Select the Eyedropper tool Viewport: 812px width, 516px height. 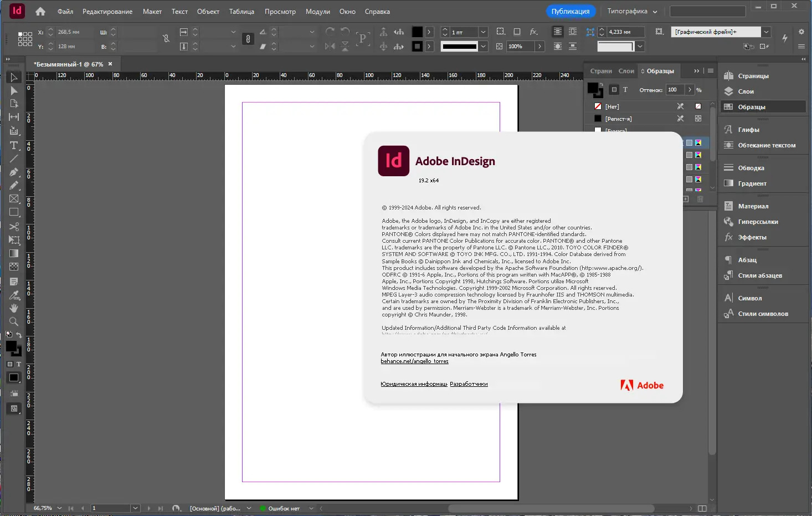[x=14, y=295]
